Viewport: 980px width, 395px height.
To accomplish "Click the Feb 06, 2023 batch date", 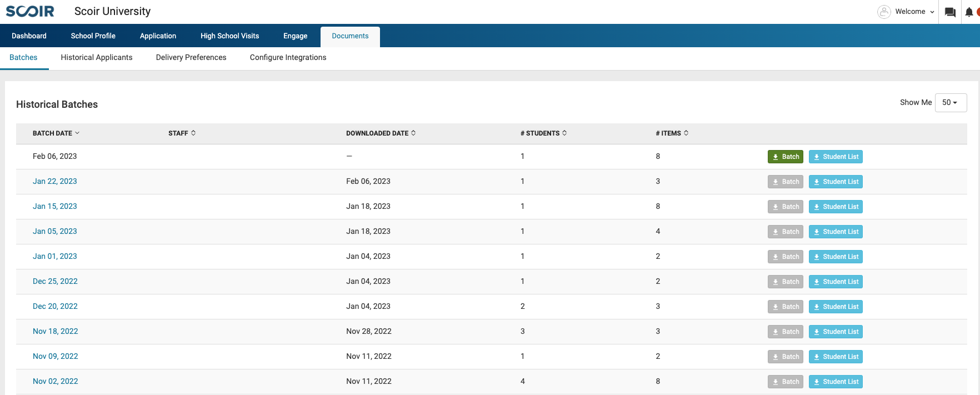I will click(55, 156).
